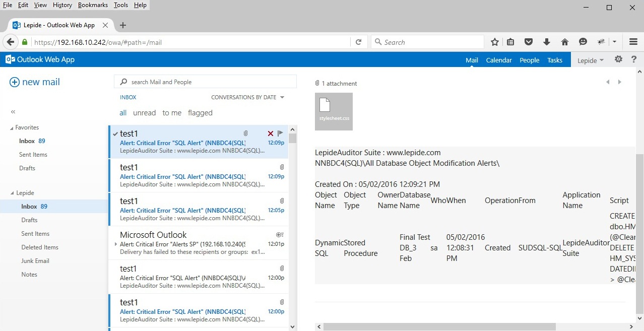Delete the selected email via the red X
Screen dimensions: 644x331
[x=270, y=133]
